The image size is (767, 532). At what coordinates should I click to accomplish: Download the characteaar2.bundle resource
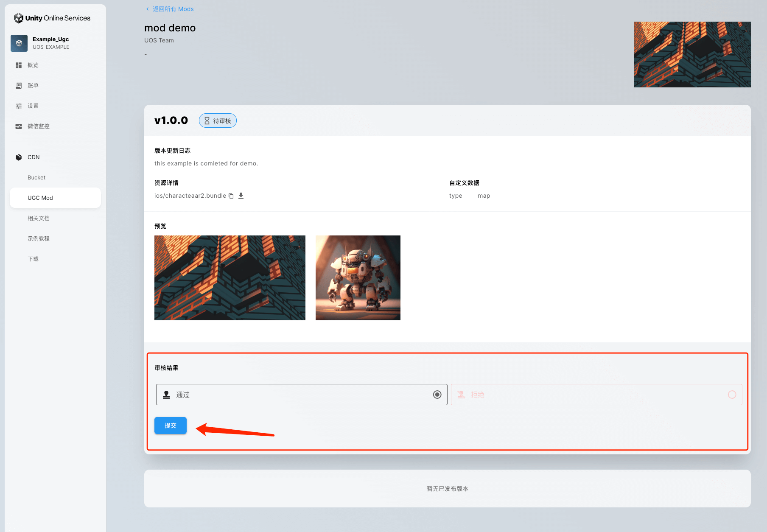(x=241, y=196)
